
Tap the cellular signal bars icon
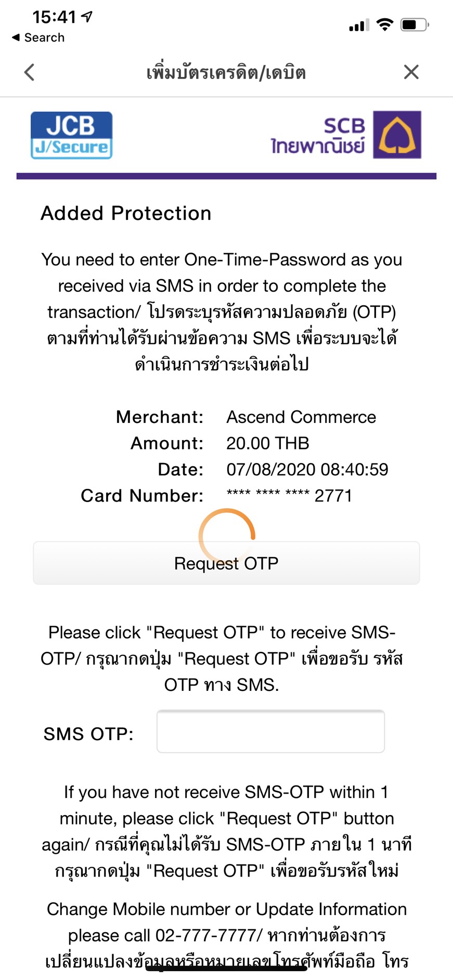pos(359,25)
